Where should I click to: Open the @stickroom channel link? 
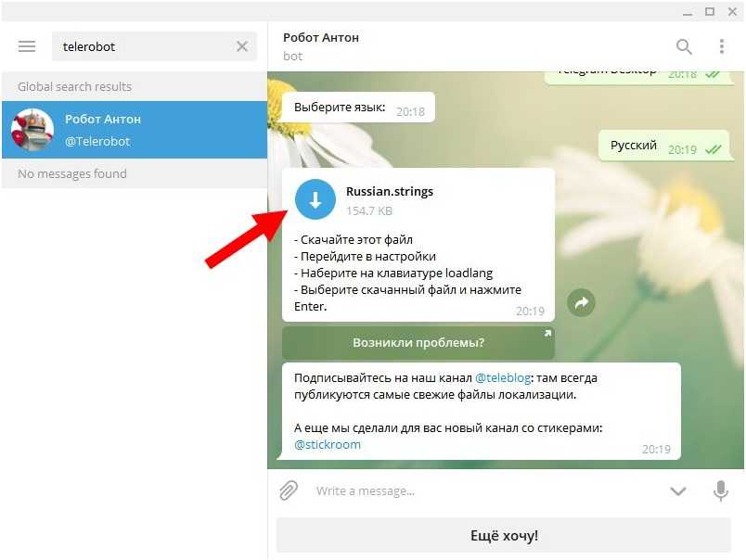pos(328,444)
